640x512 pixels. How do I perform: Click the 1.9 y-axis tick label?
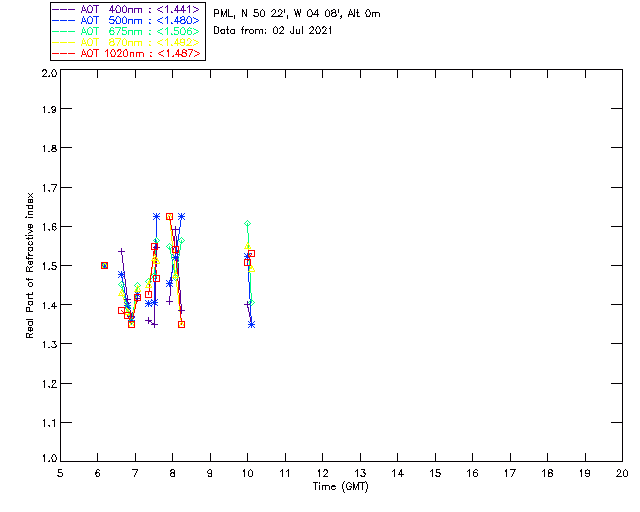click(49, 109)
